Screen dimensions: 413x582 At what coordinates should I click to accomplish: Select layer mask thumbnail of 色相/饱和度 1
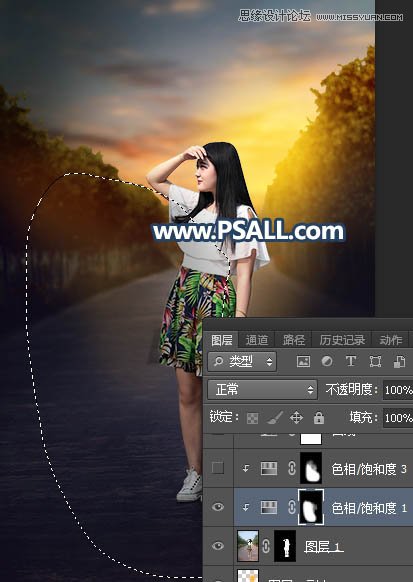point(311,507)
